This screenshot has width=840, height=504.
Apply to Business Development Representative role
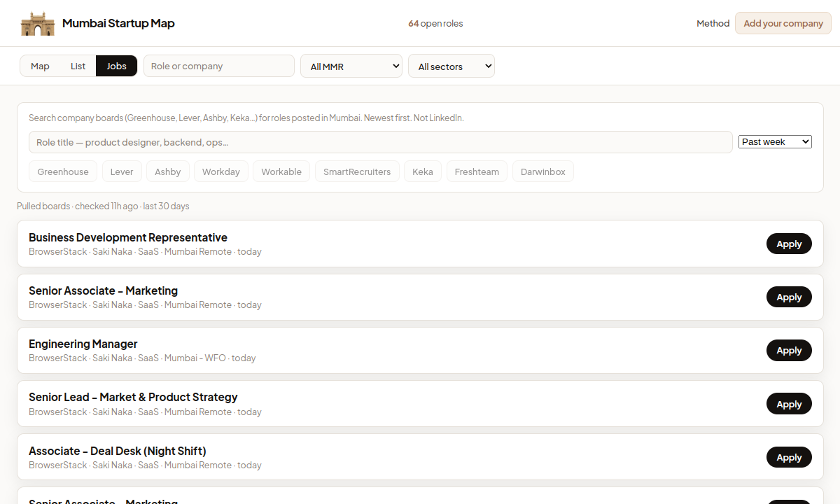point(789,244)
